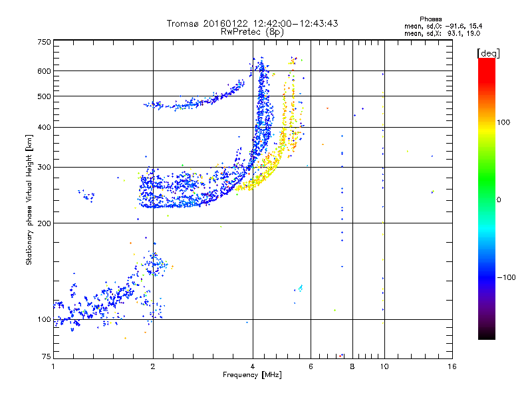The image size is (532, 399).
Task: Click the x-axis label 'Frequency [MHz]'
Action: (252, 375)
